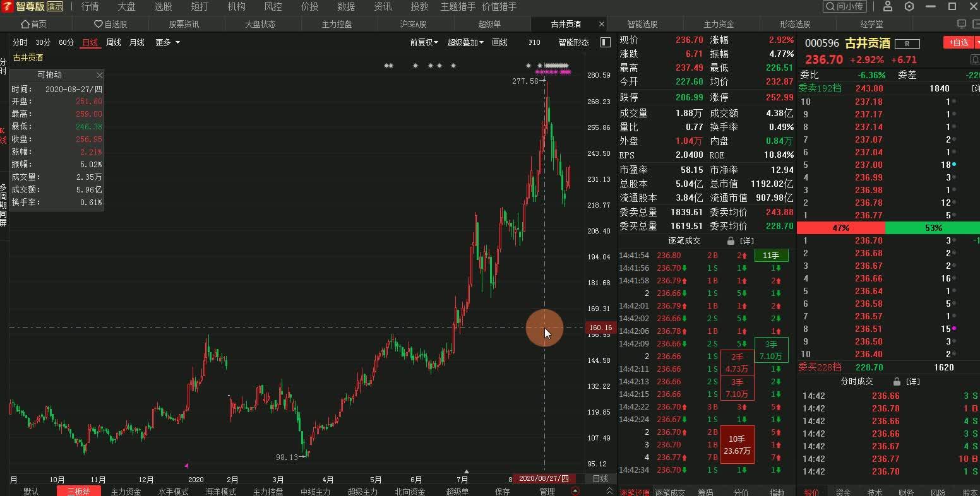
Task: Open the 机构 menu
Action: tap(236, 6)
